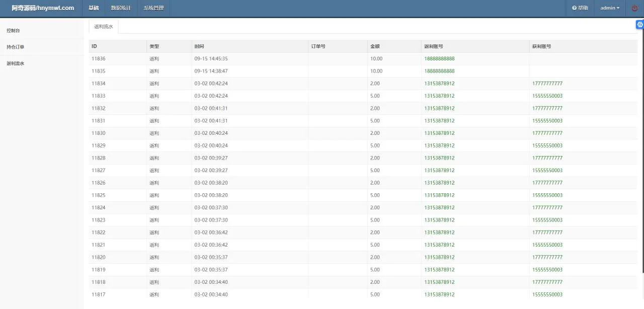This screenshot has width=644, height=309.
Task: Open the admin user dropdown
Action: pos(610,8)
